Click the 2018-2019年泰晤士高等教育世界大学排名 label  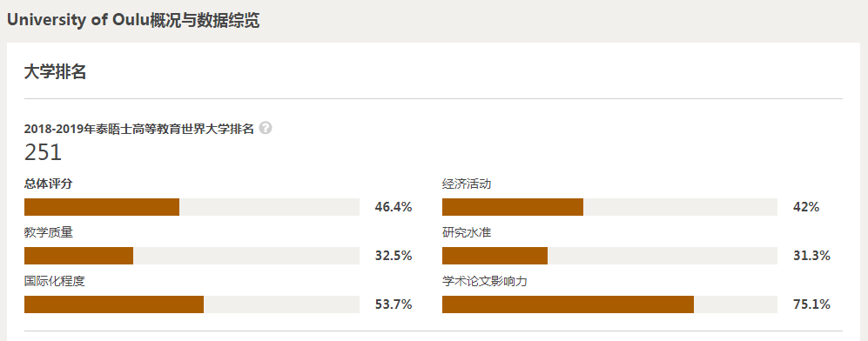tap(139, 129)
